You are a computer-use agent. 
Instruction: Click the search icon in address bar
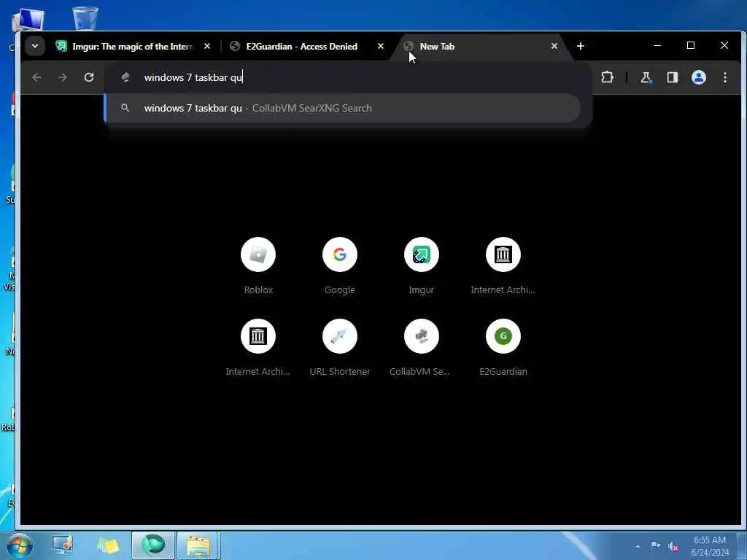click(x=125, y=77)
